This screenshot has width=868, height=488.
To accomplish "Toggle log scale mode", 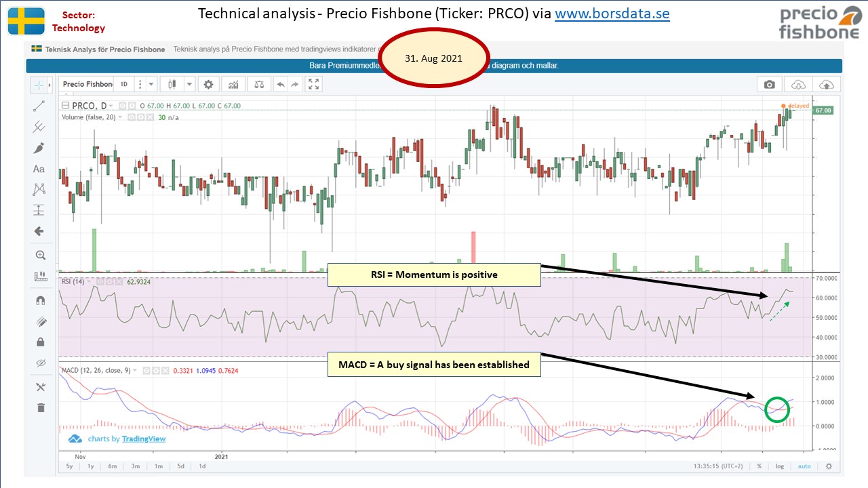I will 781,466.
